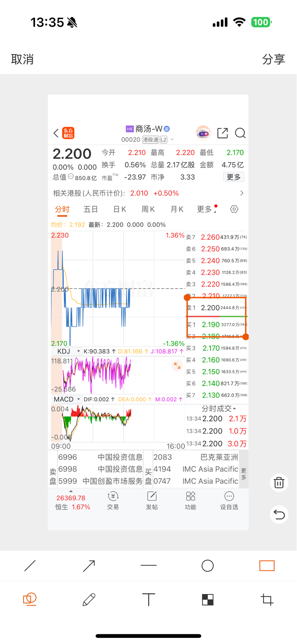Undo the last annotation
The image size is (297, 644).
click(x=279, y=514)
